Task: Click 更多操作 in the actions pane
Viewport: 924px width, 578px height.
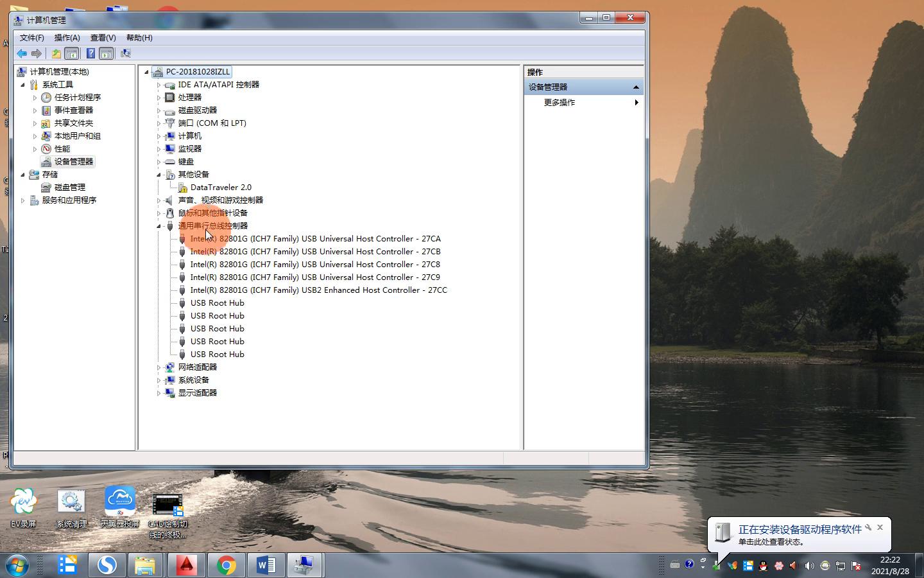Action: pos(560,103)
